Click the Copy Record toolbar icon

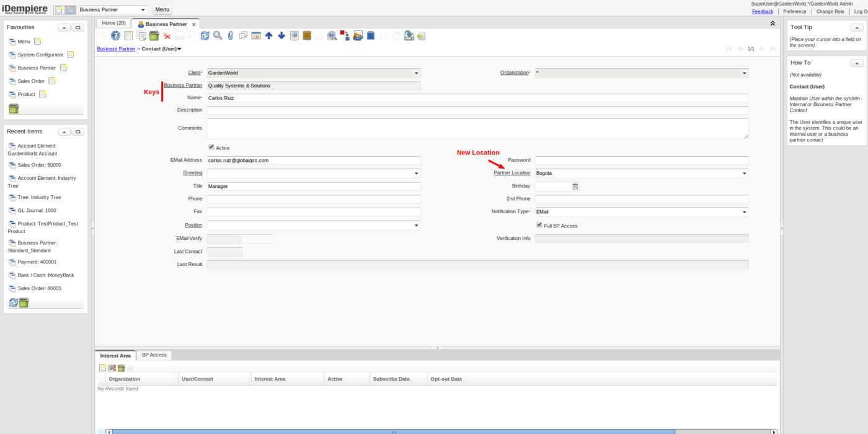141,36
